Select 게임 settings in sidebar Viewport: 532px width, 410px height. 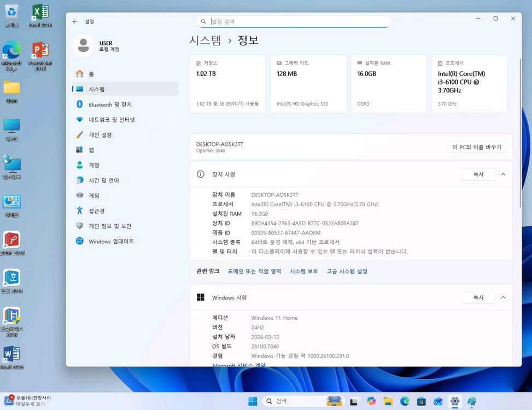coord(96,195)
